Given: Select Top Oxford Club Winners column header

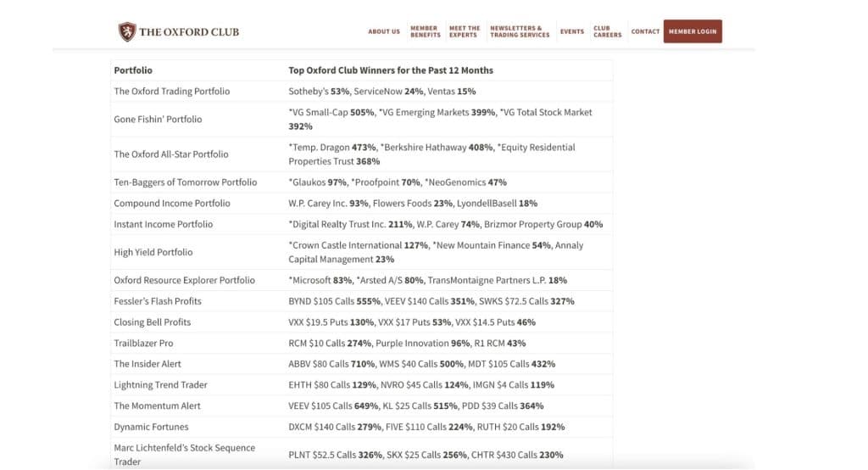Looking at the screenshot, I should click(390, 70).
